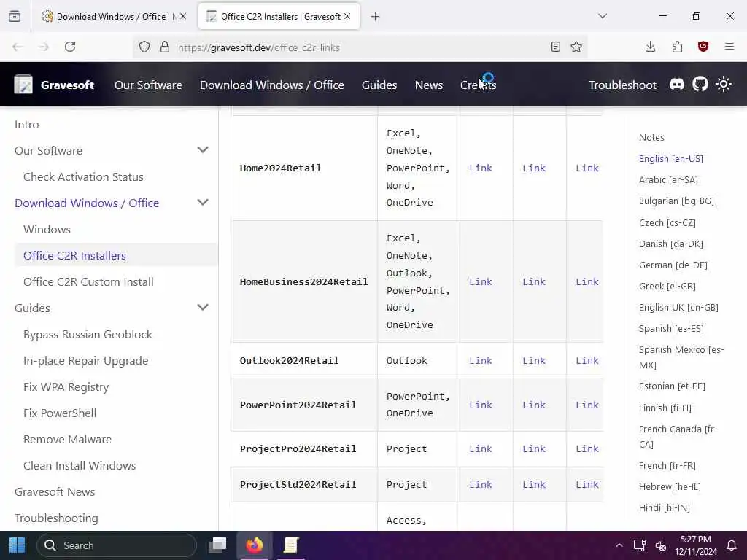Click last Link in ProjectStd2024Retail row
Screen dimensions: 747x560
pos(587,484)
